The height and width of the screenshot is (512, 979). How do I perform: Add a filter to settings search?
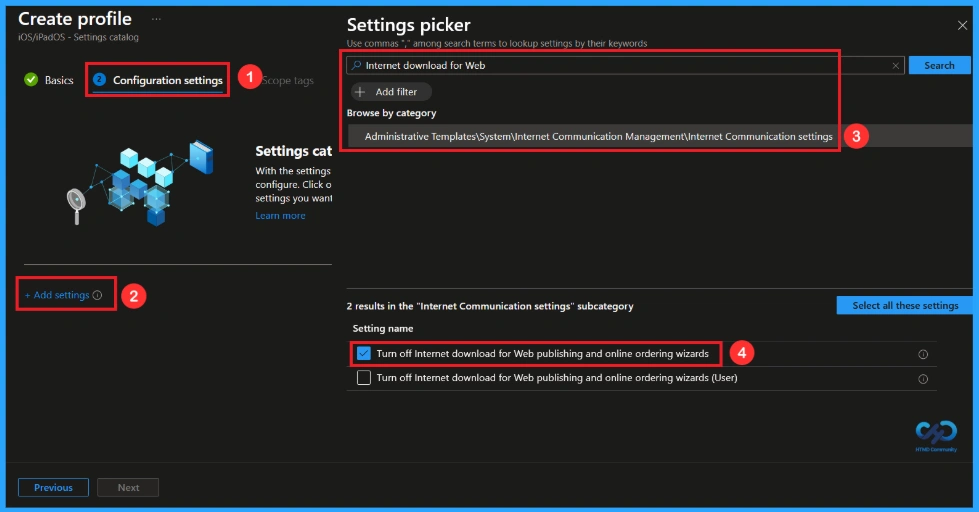[391, 92]
